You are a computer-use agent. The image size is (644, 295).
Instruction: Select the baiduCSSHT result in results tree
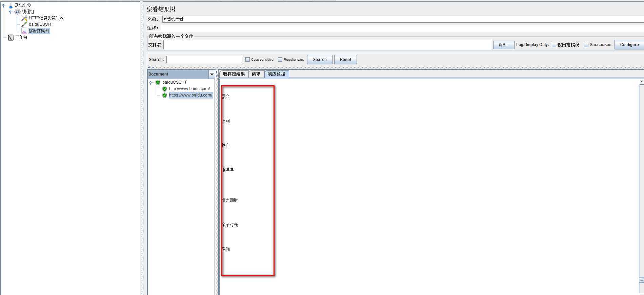175,82
